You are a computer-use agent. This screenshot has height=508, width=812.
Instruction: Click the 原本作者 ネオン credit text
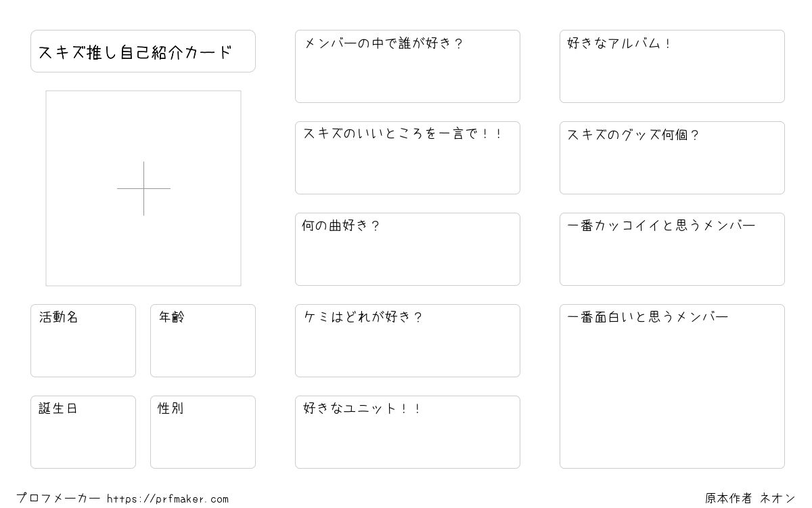point(750,499)
